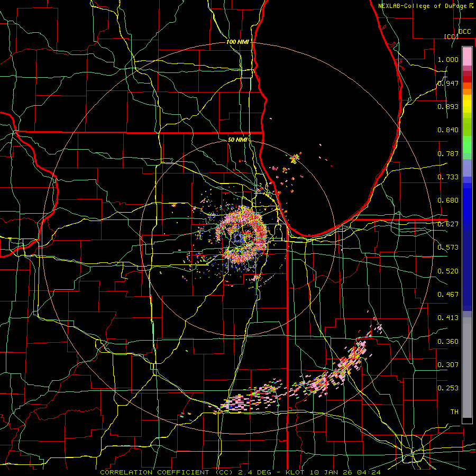Click the 0.573 color scale label

click(x=448, y=248)
